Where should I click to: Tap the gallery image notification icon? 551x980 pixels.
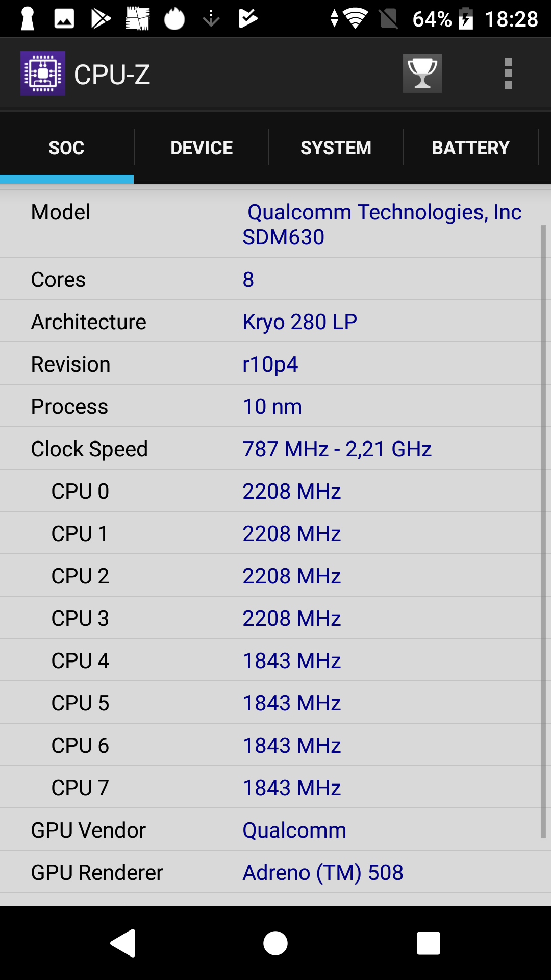(64, 19)
